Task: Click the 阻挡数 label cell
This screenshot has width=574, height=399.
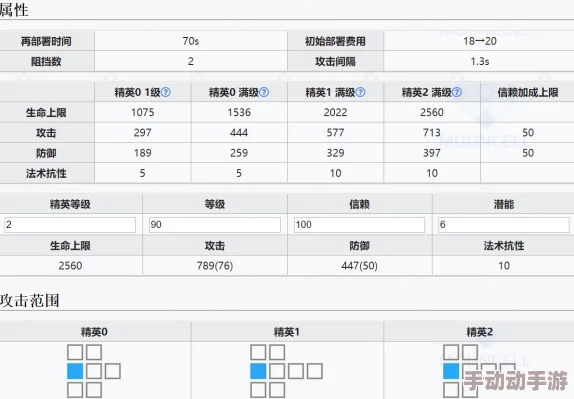Action: click(x=46, y=61)
